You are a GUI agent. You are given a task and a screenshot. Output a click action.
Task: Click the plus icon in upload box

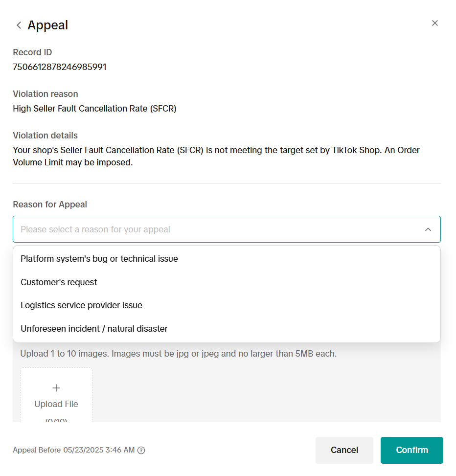coord(56,388)
